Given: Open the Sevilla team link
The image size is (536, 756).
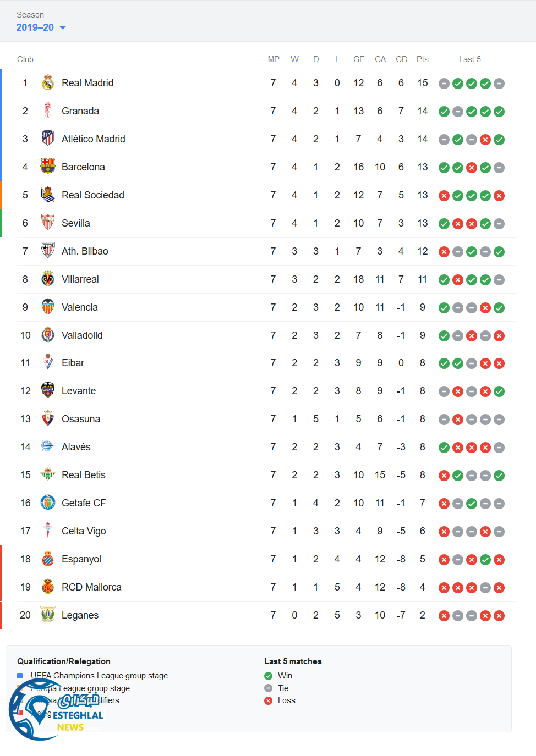Looking at the screenshot, I should coord(76,223).
